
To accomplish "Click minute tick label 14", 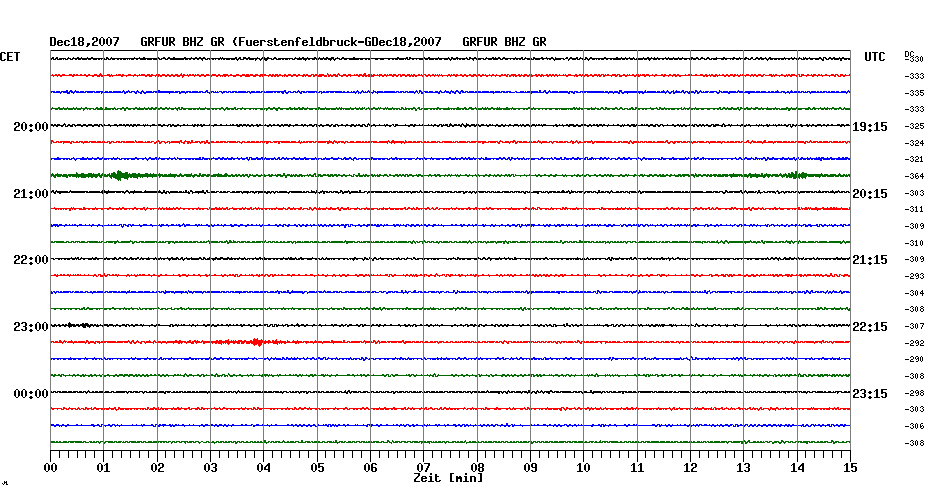I will coord(797,467).
